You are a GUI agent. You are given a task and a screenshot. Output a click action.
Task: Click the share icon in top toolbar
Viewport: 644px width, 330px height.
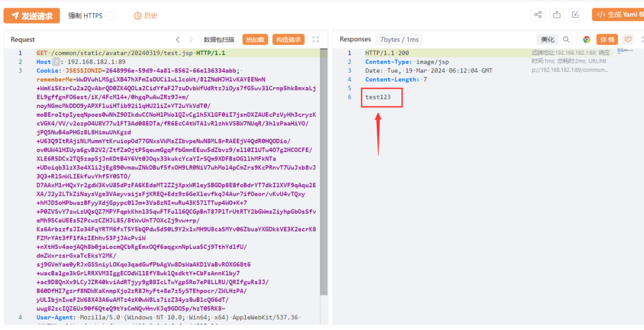538,15
